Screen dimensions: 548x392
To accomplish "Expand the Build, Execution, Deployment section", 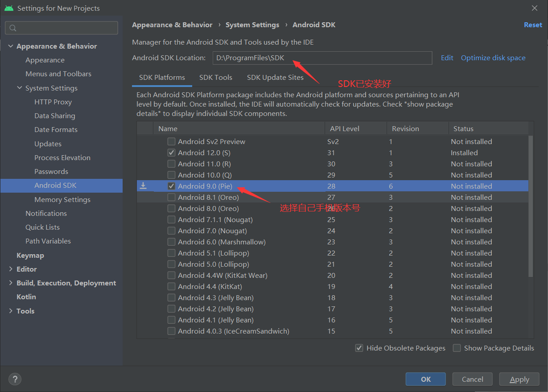I will pyautogui.click(x=10, y=283).
